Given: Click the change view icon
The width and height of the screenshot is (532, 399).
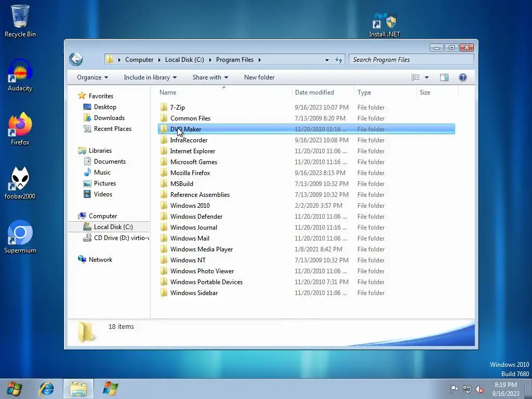Looking at the screenshot, I should [415, 77].
